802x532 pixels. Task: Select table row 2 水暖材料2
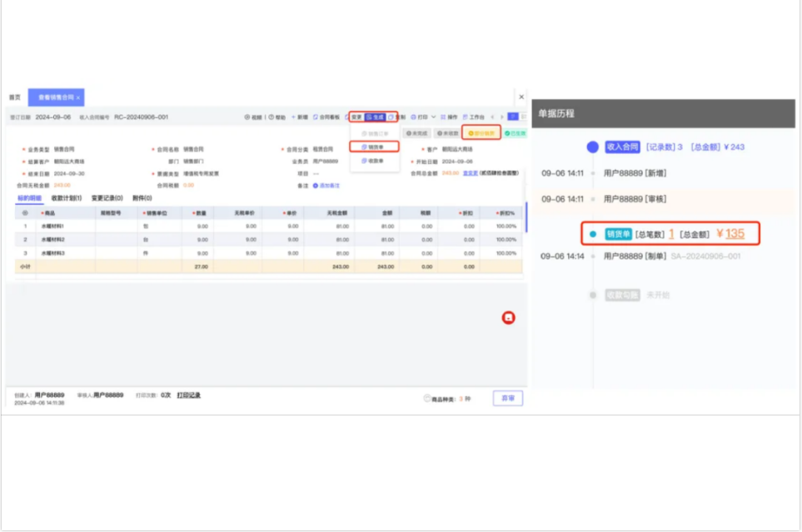point(268,240)
